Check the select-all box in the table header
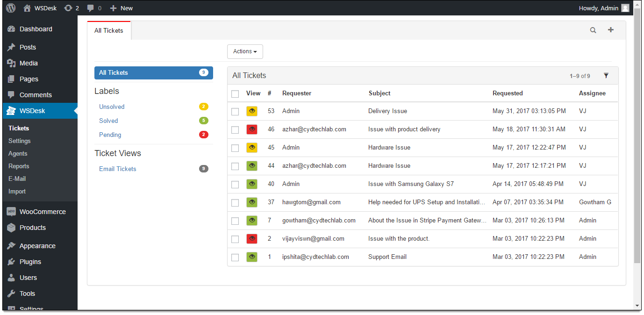The height and width of the screenshot is (315, 644). click(235, 93)
